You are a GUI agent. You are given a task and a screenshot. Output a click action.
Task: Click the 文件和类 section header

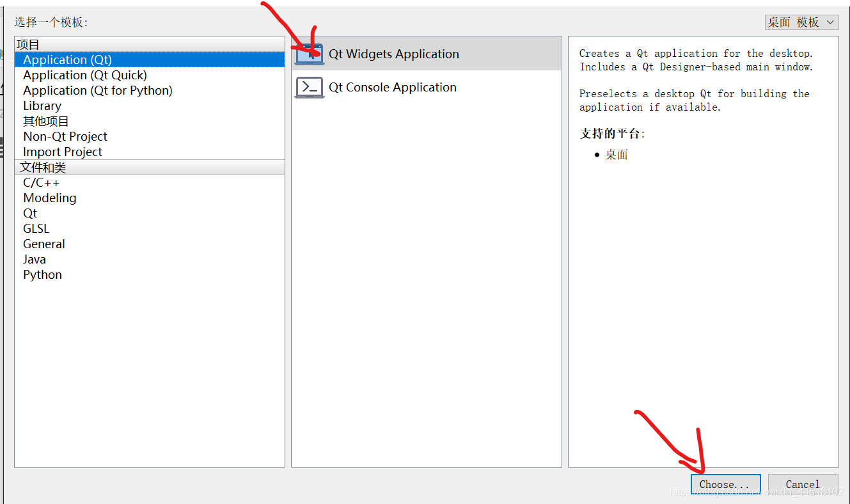[150, 167]
